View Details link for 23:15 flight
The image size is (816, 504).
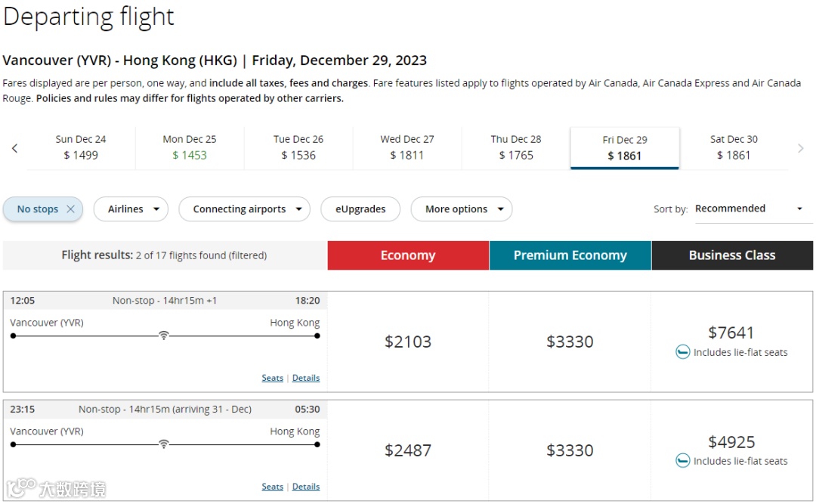(x=306, y=487)
